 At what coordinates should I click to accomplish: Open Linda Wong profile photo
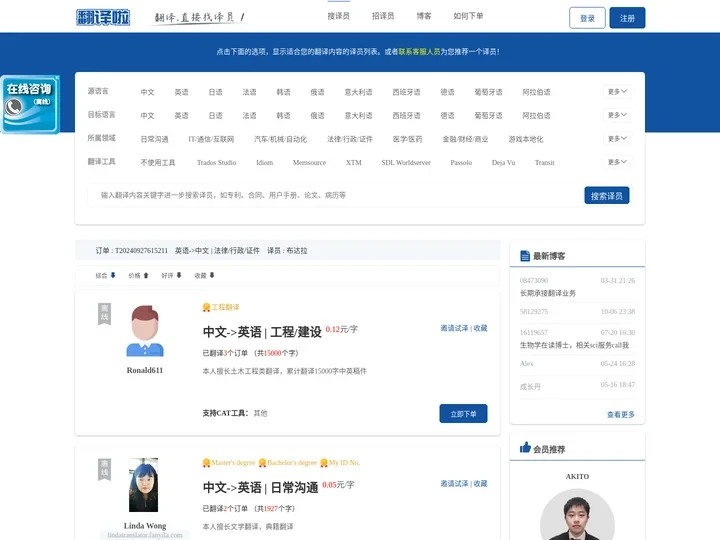click(144, 484)
